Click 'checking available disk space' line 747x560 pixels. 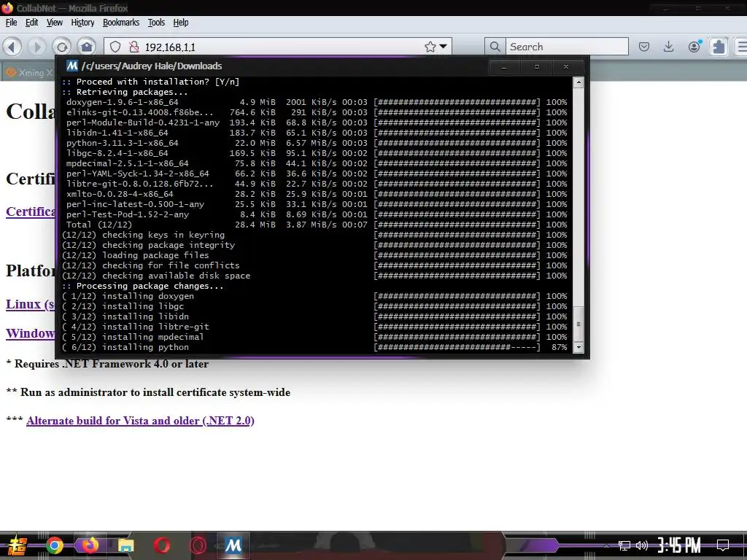pyautogui.click(x=314, y=276)
